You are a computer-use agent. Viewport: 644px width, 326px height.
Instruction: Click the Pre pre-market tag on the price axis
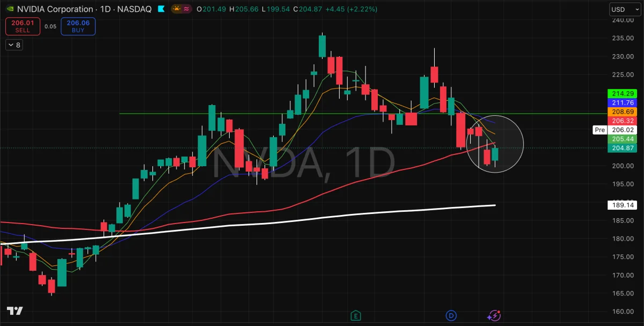pos(600,130)
